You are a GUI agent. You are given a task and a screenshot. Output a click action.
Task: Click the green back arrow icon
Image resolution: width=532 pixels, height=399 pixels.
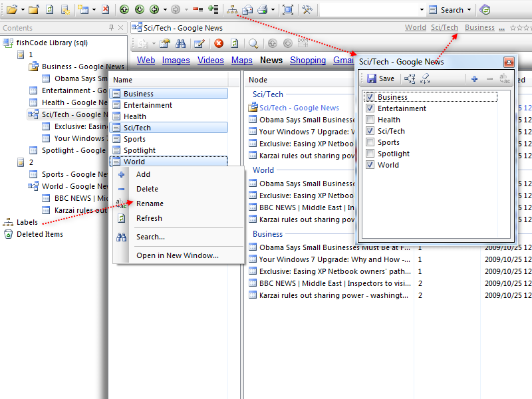[x=154, y=10]
